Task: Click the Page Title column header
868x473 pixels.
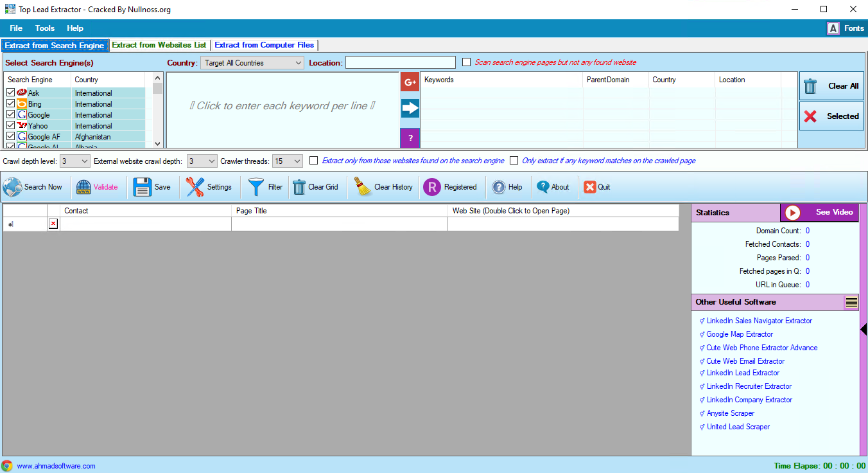Action: tap(340, 211)
